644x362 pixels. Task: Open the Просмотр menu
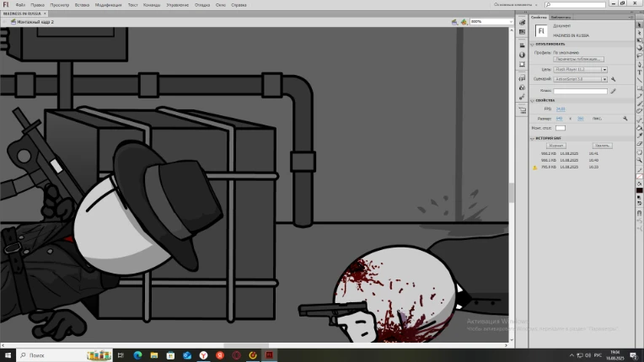[x=60, y=5]
